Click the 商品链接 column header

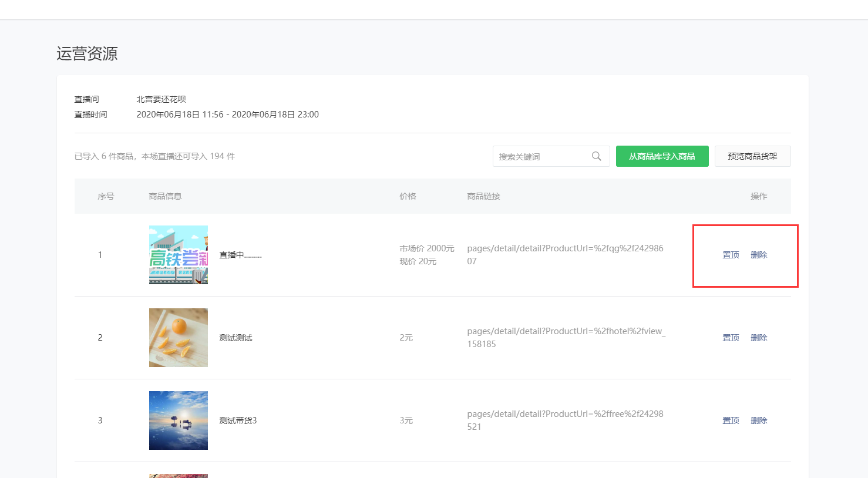click(x=483, y=196)
